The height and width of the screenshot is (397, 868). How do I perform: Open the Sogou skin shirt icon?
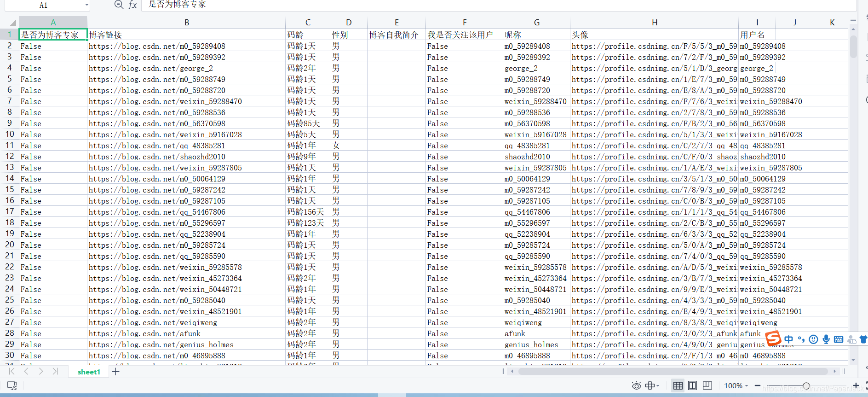tap(863, 339)
